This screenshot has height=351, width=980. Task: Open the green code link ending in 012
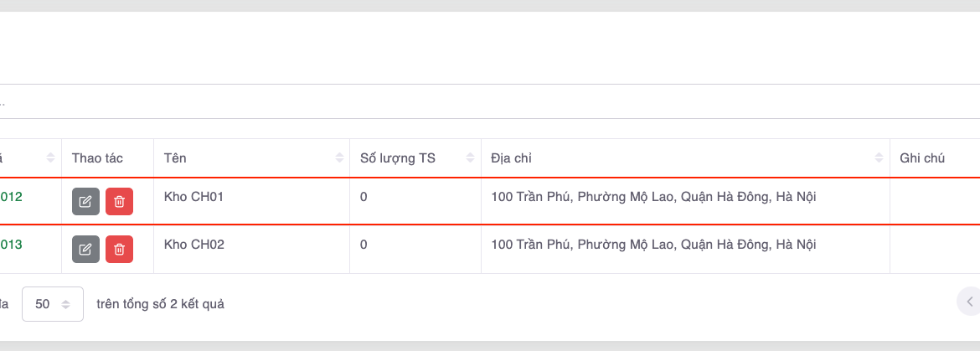point(12,198)
